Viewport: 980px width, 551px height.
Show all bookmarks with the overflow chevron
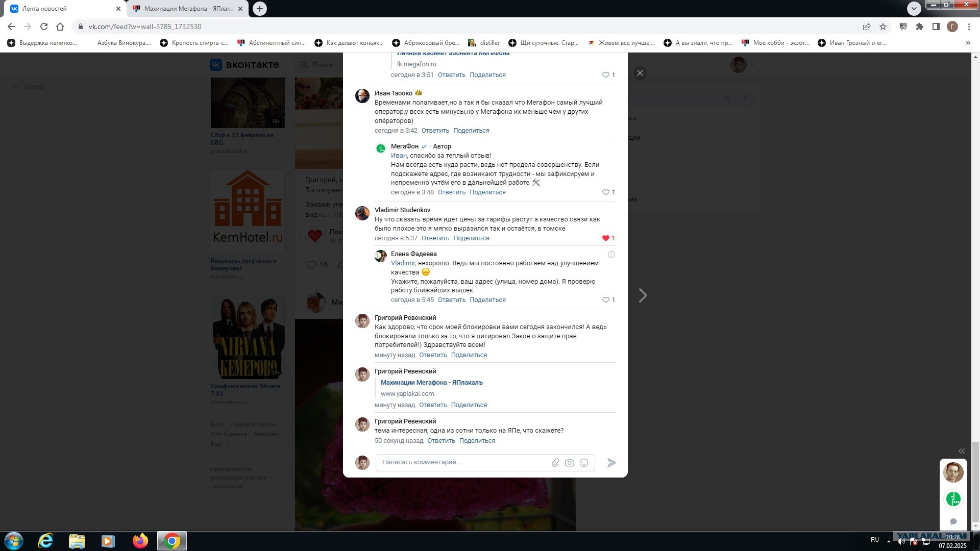click(x=968, y=43)
